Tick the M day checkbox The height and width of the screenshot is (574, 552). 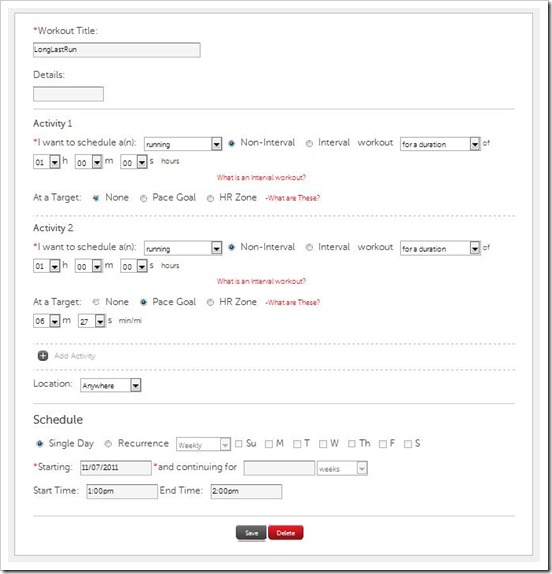269,444
